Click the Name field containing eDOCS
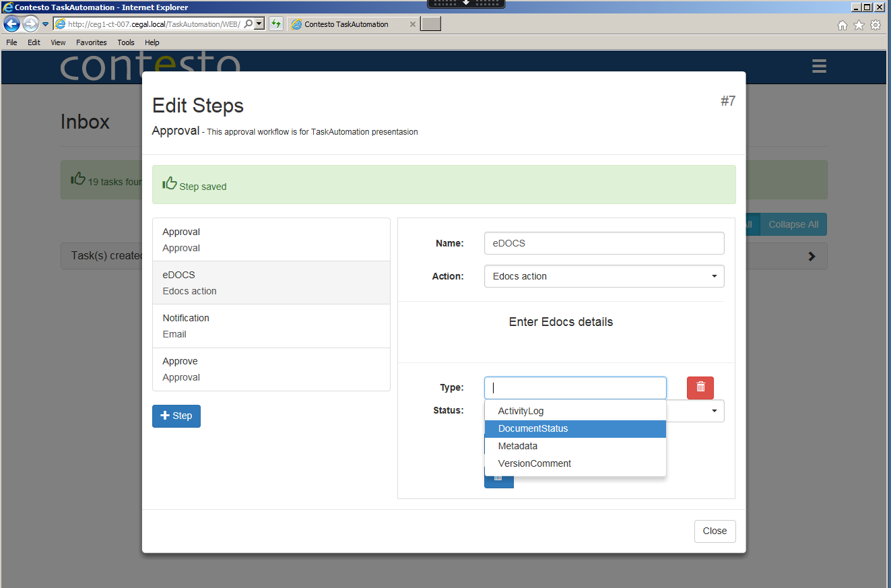 click(x=604, y=243)
